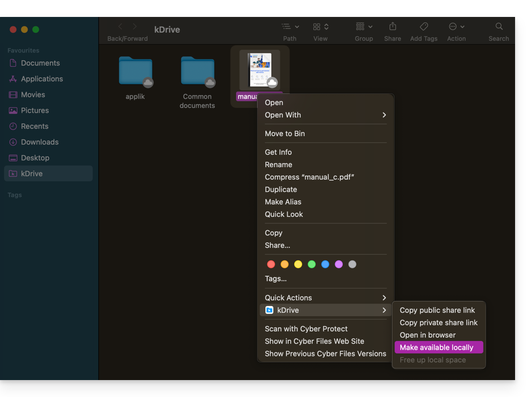The height and width of the screenshot is (397, 532).
Task: Click Move to Bin menu entry
Action: 285,133
